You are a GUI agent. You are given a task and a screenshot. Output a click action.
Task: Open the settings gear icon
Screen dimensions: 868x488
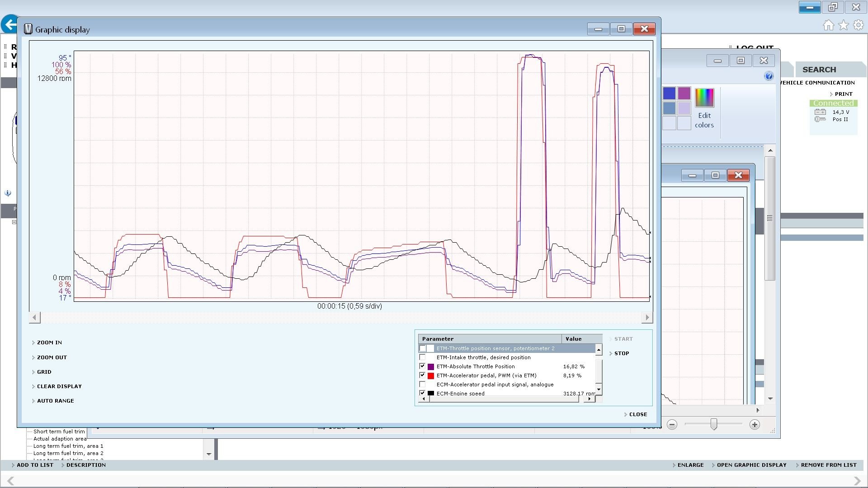[858, 25]
